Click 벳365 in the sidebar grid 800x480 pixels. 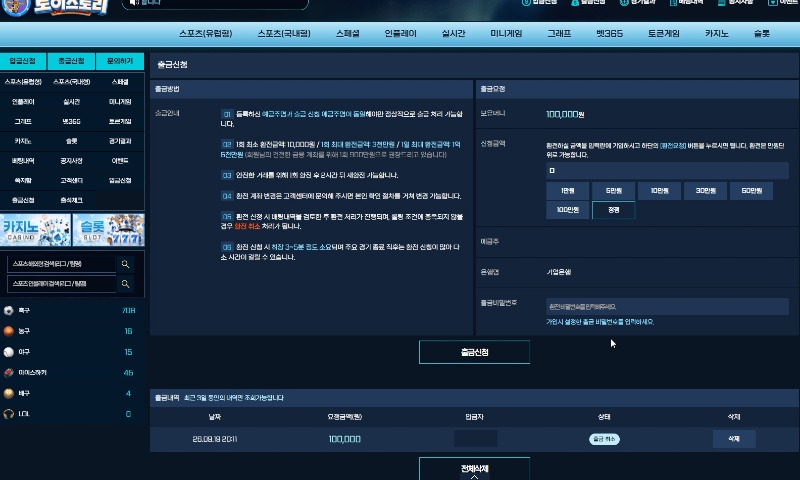[71, 121]
